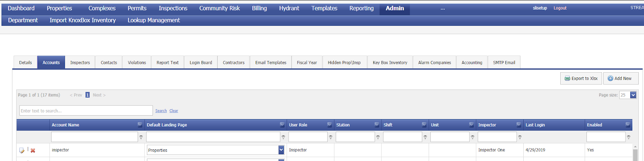Open the Enabled column filter menu

coord(627,125)
